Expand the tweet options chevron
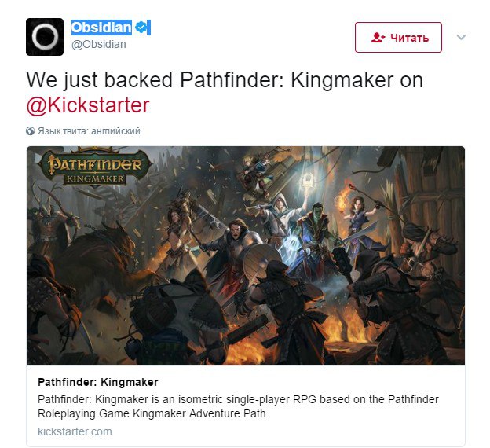490x448 pixels. (461, 37)
